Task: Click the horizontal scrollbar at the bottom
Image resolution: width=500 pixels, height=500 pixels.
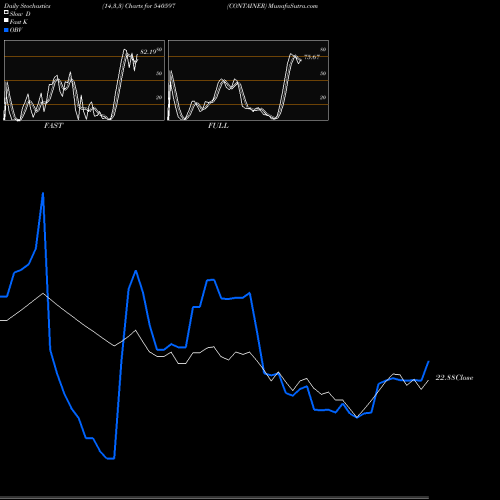Action: [x=214, y=497]
